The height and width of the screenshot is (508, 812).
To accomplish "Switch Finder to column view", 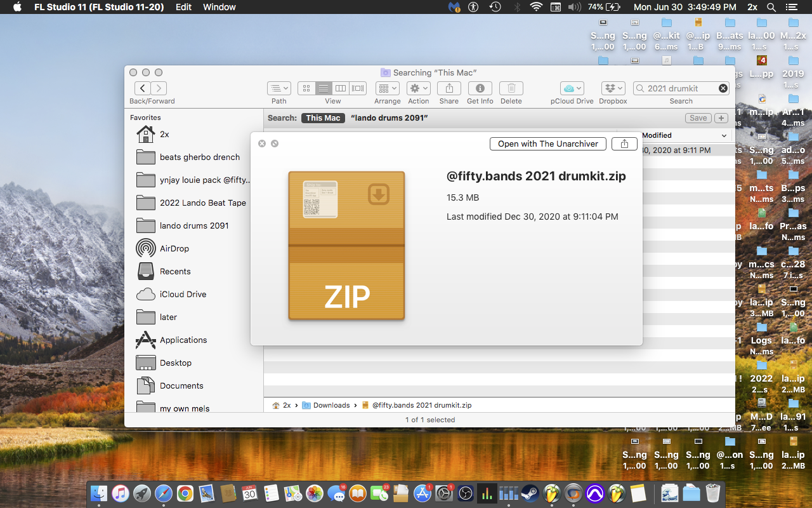I will pos(341,88).
